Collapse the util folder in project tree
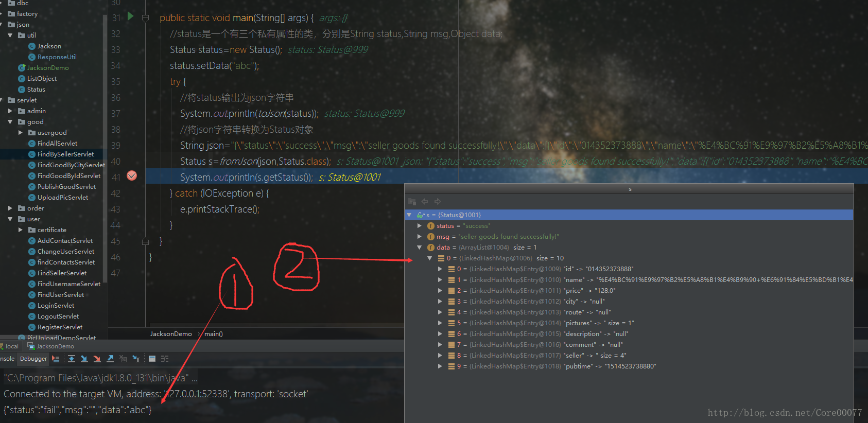 point(10,36)
